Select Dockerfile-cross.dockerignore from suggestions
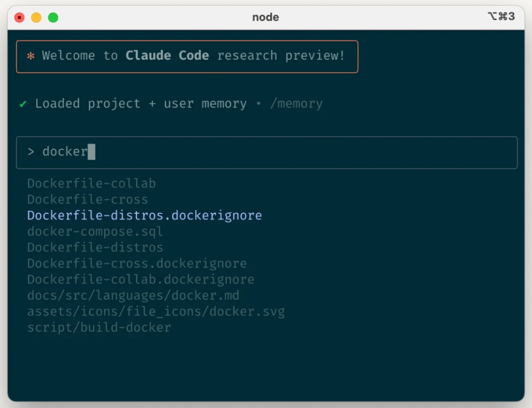Screen dimensions: 532x408 point(137,263)
